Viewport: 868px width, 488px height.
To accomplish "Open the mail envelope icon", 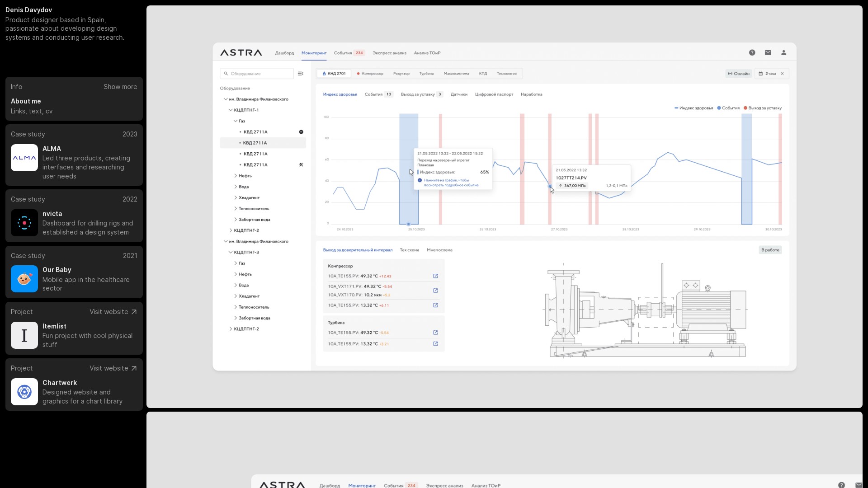I will click(x=768, y=53).
